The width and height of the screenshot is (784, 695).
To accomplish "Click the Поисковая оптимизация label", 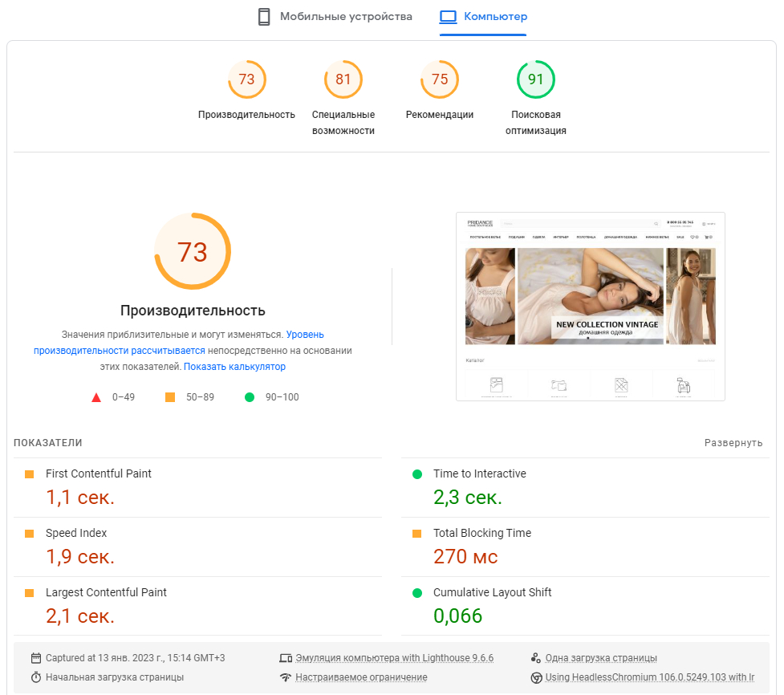I will pyautogui.click(x=535, y=123).
